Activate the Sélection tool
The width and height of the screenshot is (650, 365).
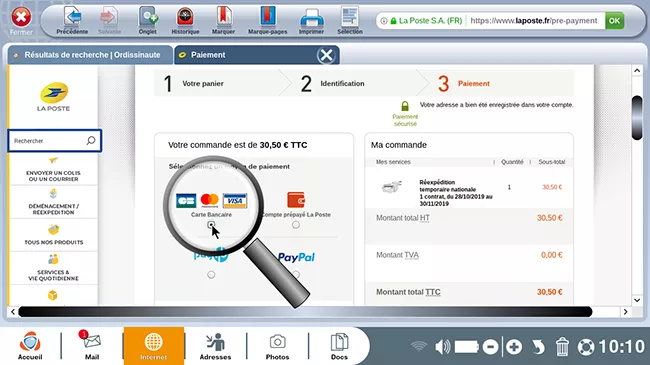point(350,21)
